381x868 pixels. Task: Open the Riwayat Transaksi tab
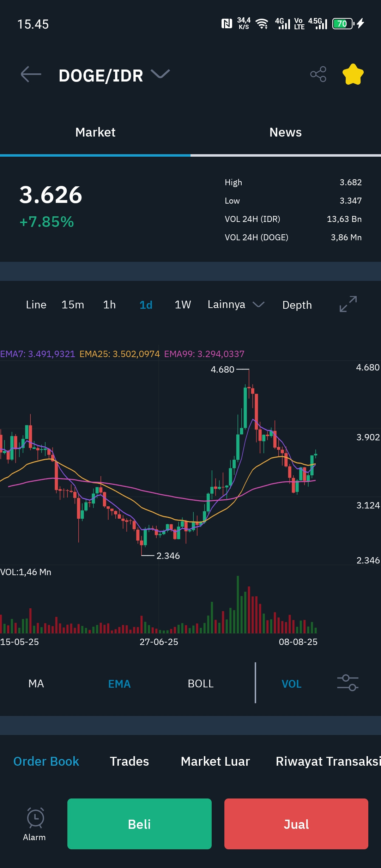click(328, 761)
